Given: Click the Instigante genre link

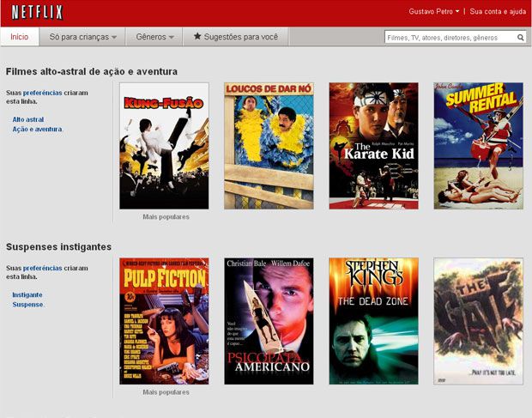Looking at the screenshot, I should pos(28,294).
